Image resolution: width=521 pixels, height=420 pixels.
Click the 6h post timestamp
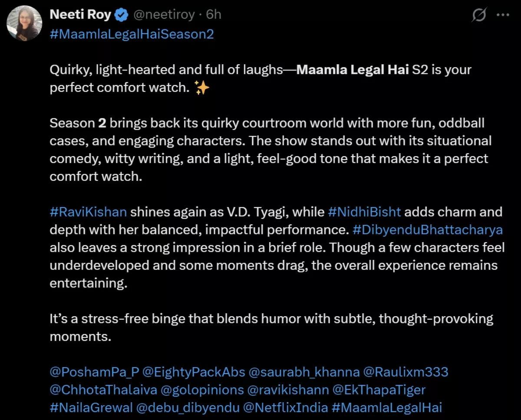[214, 15]
